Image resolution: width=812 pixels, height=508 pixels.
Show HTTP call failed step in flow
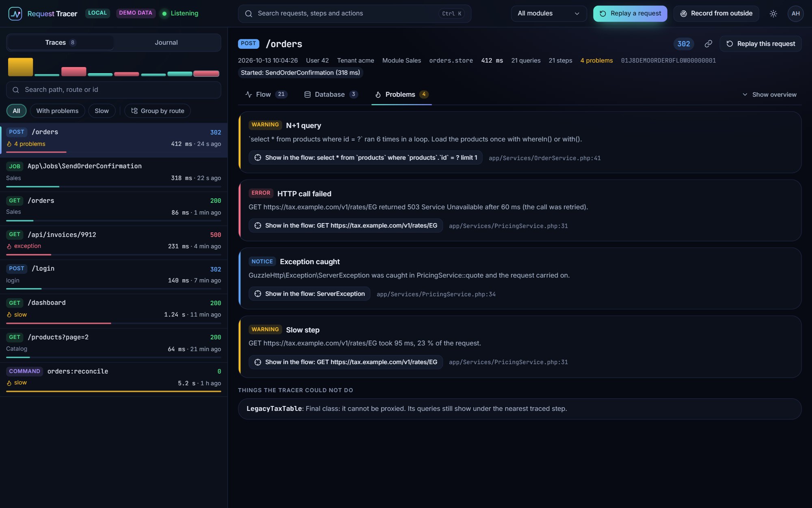click(x=346, y=226)
